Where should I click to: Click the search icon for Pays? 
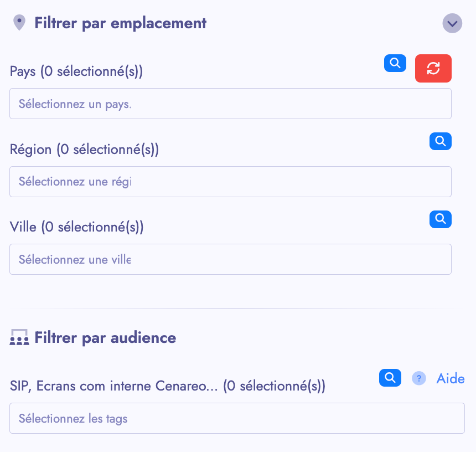(x=395, y=64)
